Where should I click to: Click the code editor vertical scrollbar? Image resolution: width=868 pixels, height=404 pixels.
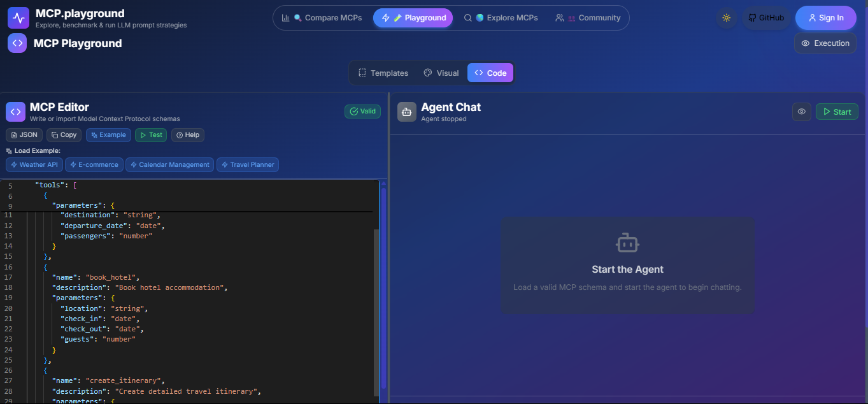pos(376,312)
